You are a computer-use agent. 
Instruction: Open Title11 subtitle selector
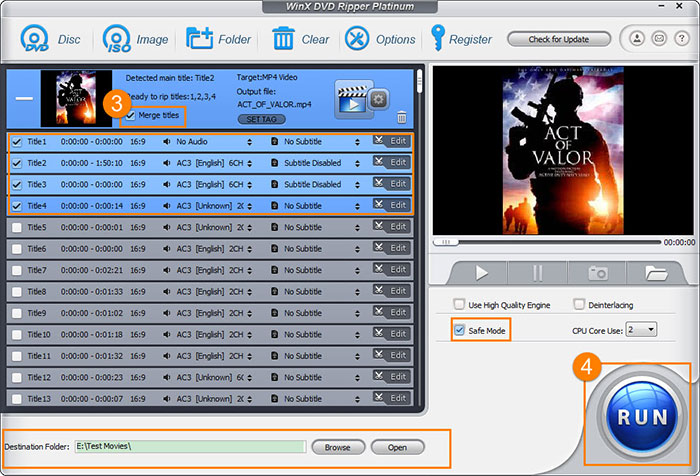(357, 356)
